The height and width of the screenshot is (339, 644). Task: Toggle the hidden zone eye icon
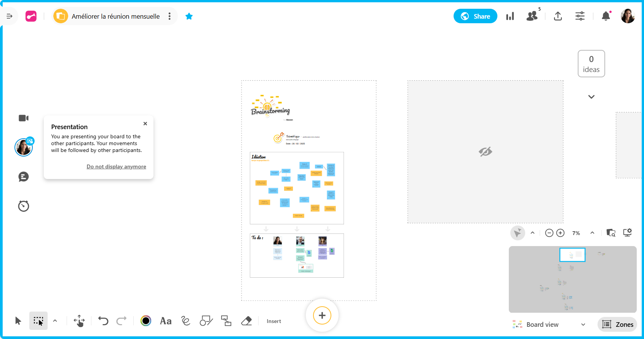click(x=485, y=152)
